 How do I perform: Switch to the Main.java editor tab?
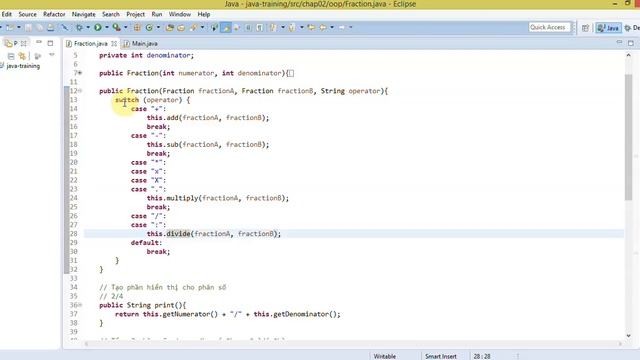pyautogui.click(x=141, y=43)
